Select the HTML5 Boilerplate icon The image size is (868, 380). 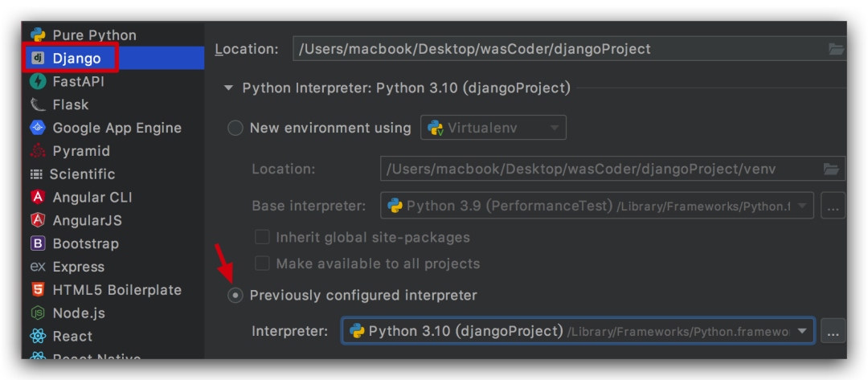coord(37,290)
